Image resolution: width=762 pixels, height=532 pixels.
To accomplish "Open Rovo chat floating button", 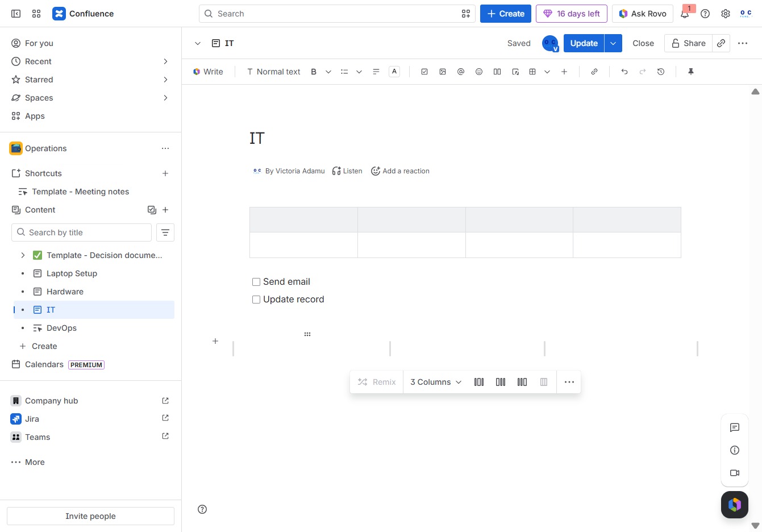I will pyautogui.click(x=735, y=505).
